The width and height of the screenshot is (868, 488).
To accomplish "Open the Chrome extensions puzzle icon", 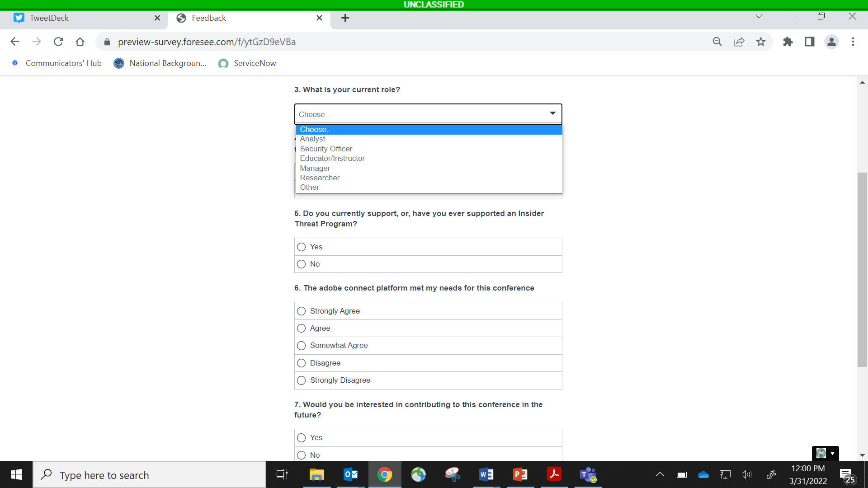I will [x=788, y=42].
